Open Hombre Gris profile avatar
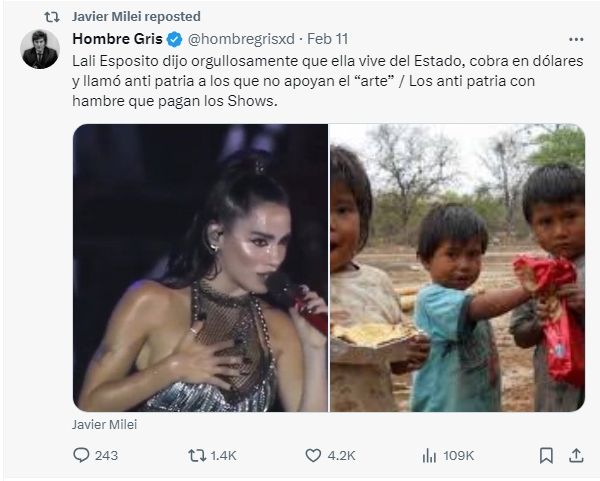The image size is (600, 481). pos(41,50)
